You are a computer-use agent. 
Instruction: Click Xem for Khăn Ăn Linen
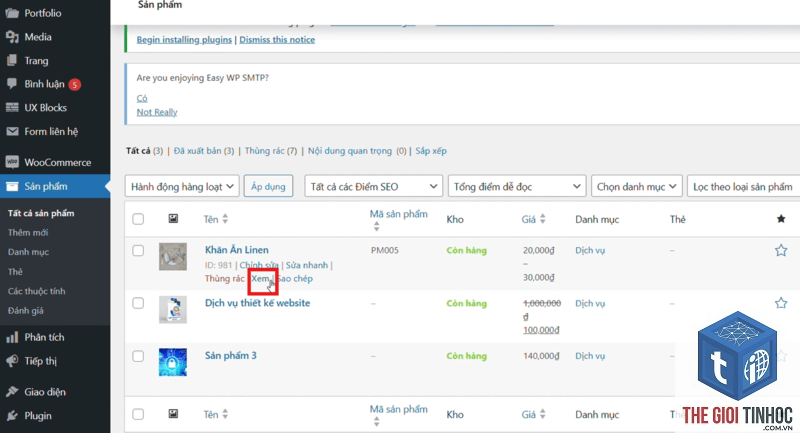pos(261,278)
